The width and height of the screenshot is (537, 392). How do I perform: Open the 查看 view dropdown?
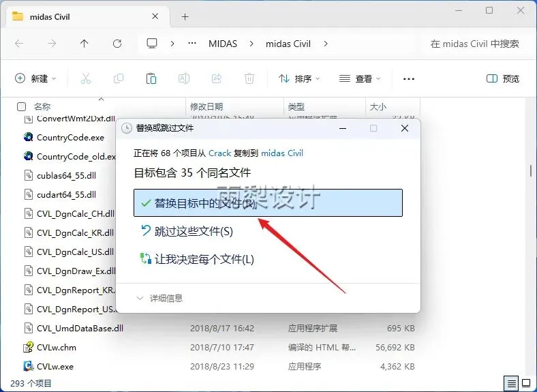pos(360,78)
